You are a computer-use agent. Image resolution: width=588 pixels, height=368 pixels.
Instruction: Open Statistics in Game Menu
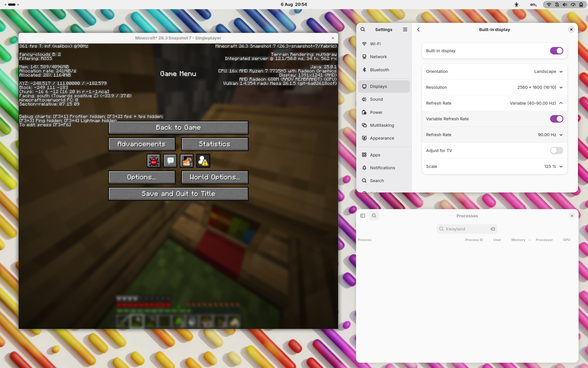pos(215,144)
